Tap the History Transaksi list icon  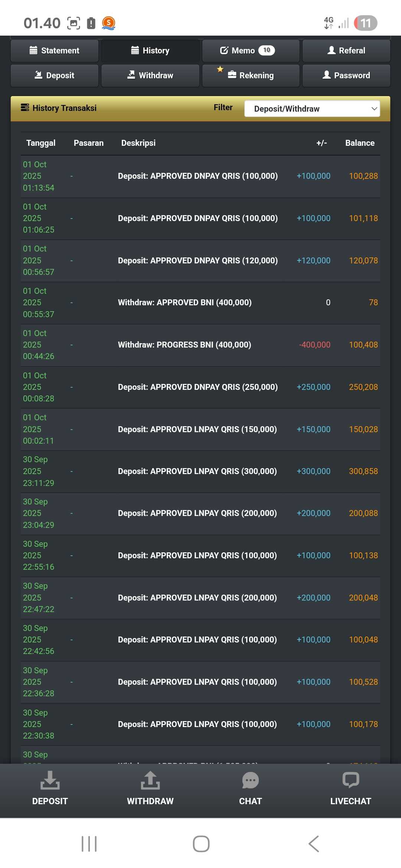click(x=25, y=108)
